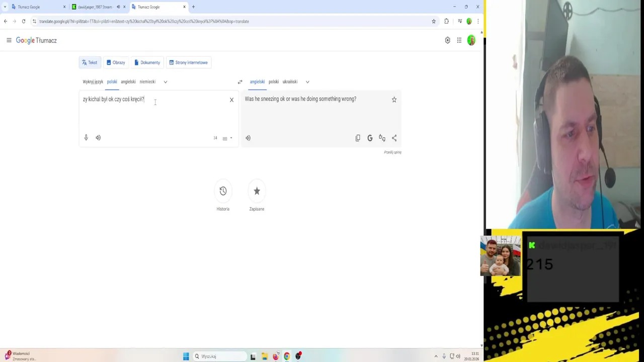
Task: Click the Google Tłumacz logo
Action: click(x=36, y=40)
